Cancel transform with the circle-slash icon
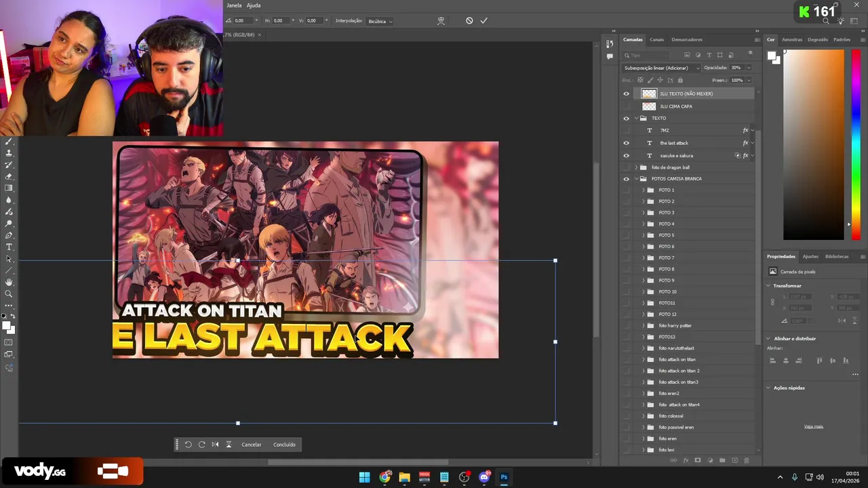This screenshot has width=868, height=488. click(x=469, y=21)
